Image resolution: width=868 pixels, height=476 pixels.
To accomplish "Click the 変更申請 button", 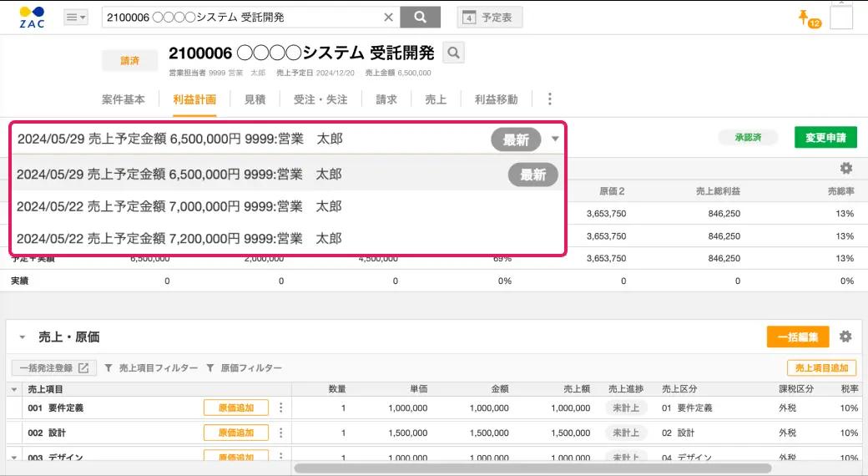I will 825,138.
